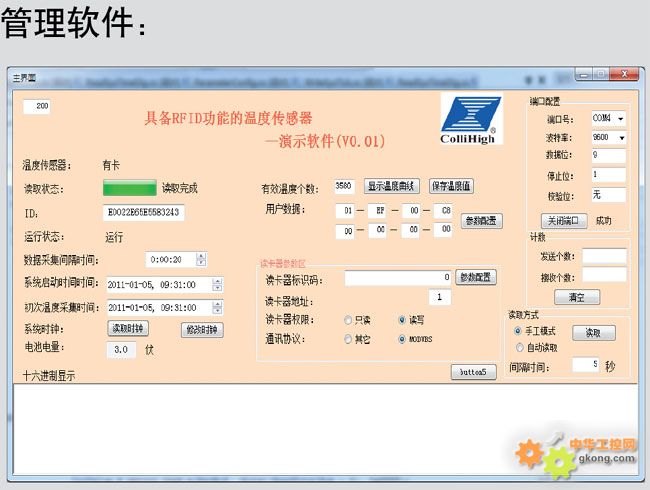
Task: Switch to 自动读取 auto read mode
Action: (517, 347)
